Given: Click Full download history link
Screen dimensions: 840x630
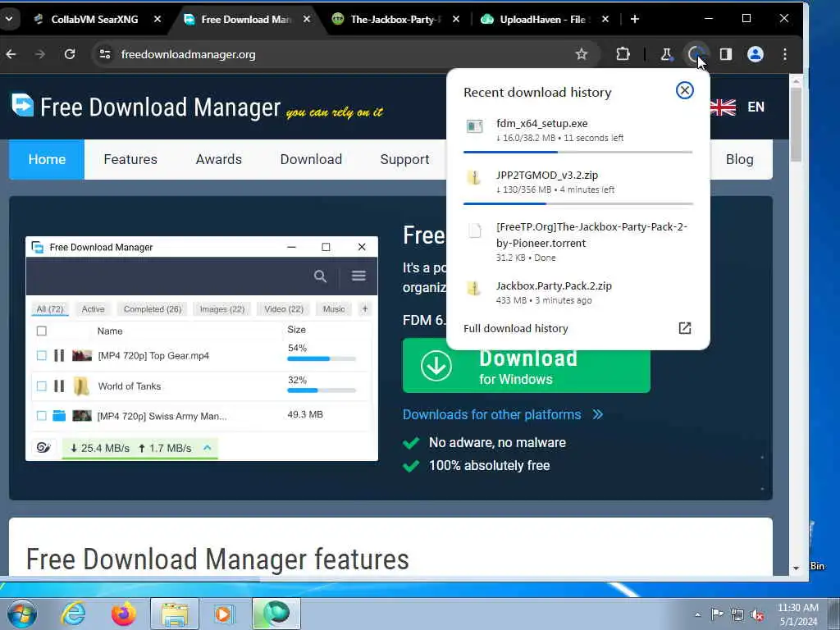Looking at the screenshot, I should click(515, 328).
